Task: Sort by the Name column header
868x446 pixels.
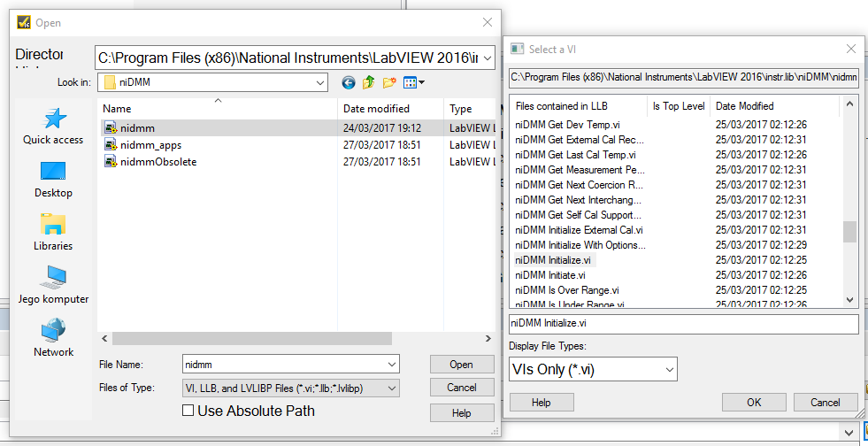Action: 217,109
